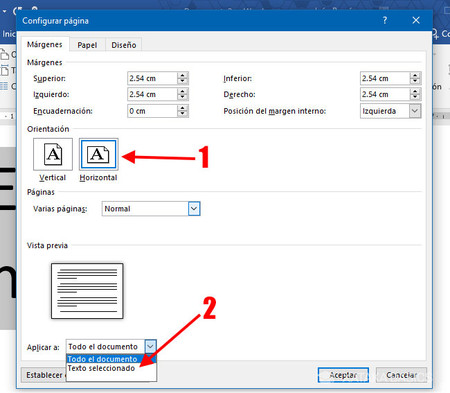Click the Establecer como predeterminado button
450x393 pixels.
coord(44,375)
